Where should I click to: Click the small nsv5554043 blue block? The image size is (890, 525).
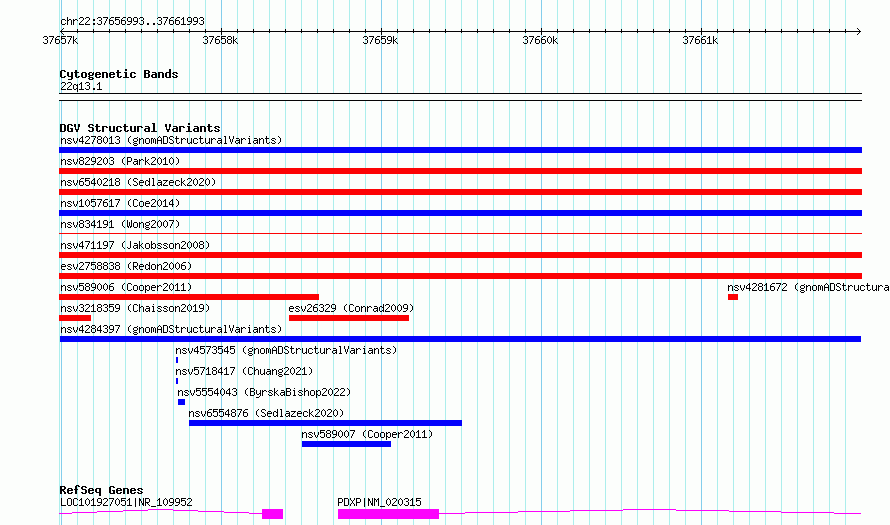(182, 402)
